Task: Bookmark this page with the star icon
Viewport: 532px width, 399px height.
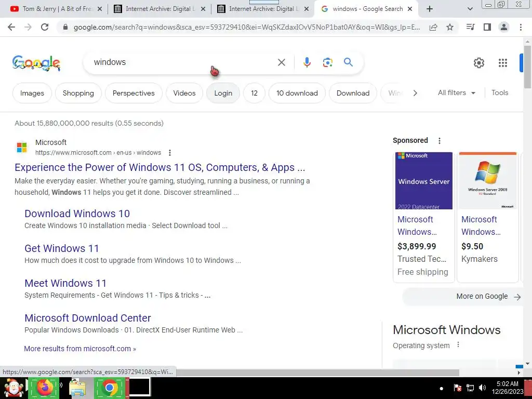Action: pyautogui.click(x=450, y=27)
